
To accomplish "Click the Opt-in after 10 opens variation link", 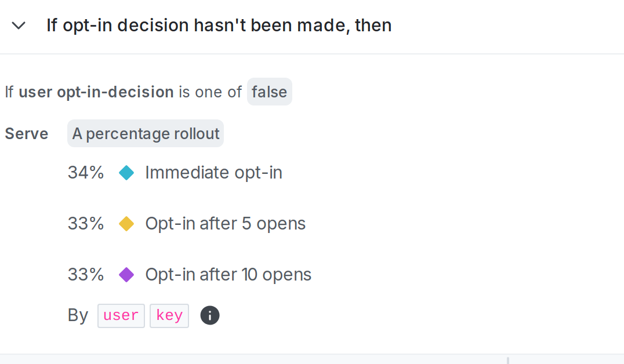I will tap(228, 274).
